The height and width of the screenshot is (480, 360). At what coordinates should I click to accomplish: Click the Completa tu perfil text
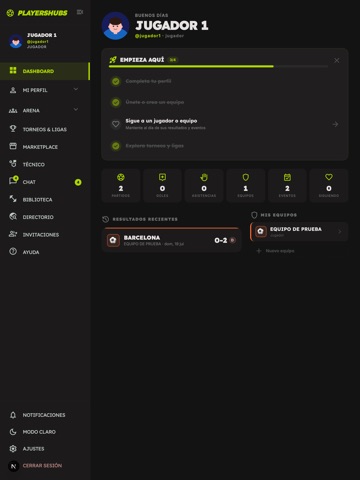(148, 81)
